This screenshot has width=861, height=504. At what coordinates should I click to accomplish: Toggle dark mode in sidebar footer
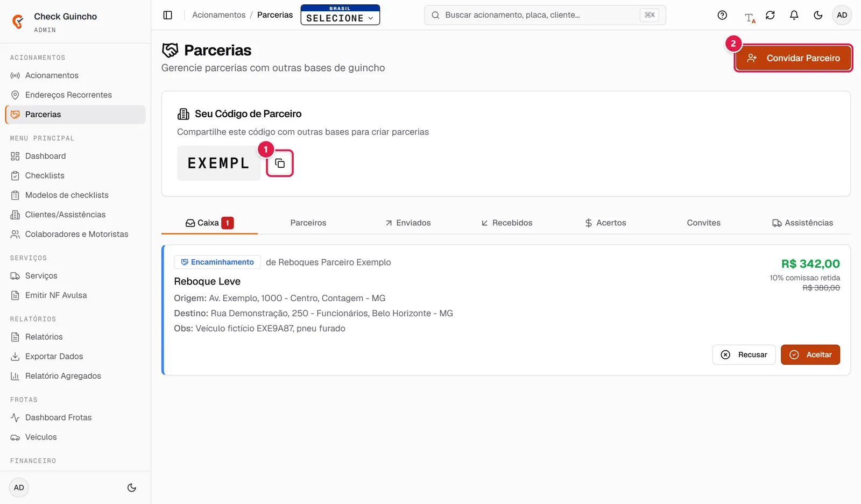[x=131, y=488]
